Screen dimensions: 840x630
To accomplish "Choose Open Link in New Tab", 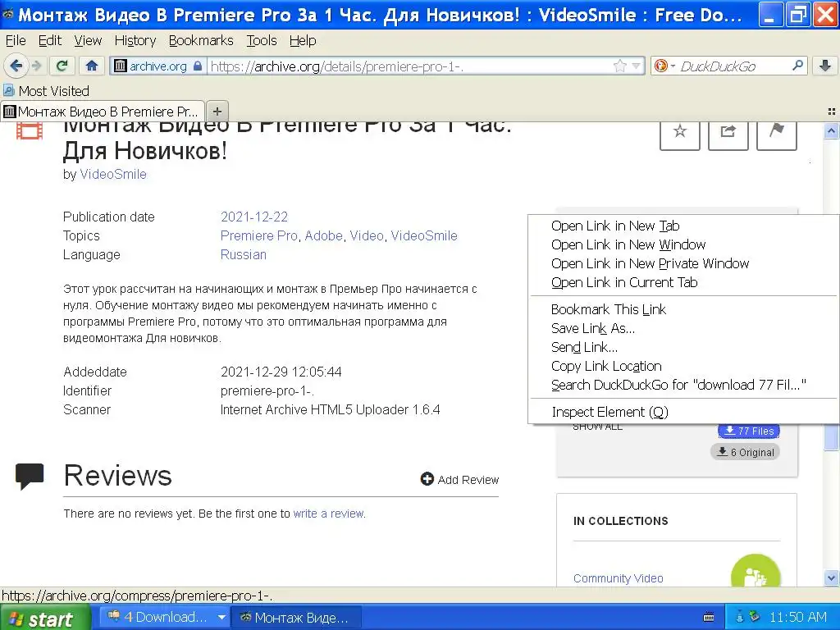I will tap(683, 226).
